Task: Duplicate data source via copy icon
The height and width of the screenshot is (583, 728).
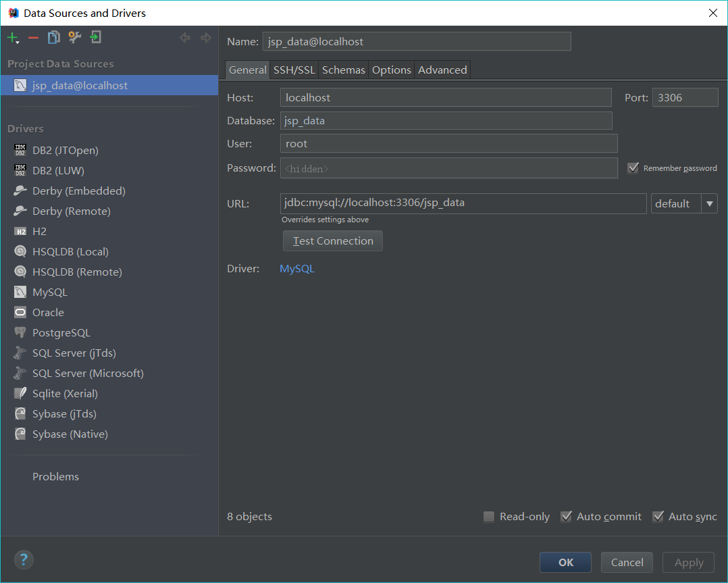Action: tap(54, 37)
